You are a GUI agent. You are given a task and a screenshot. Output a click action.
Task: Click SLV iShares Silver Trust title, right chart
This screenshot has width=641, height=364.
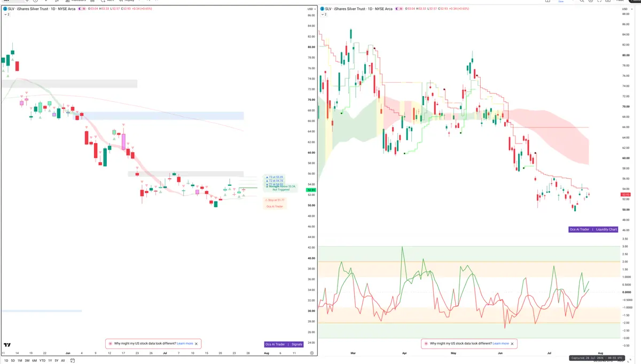coord(358,9)
